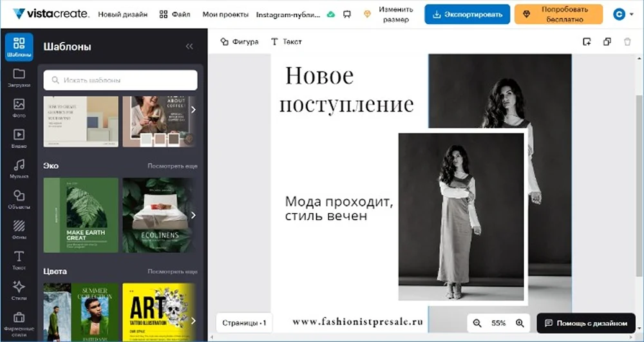Click the VistaCreate logo
Screen dimensions: 644x342
(51, 14)
